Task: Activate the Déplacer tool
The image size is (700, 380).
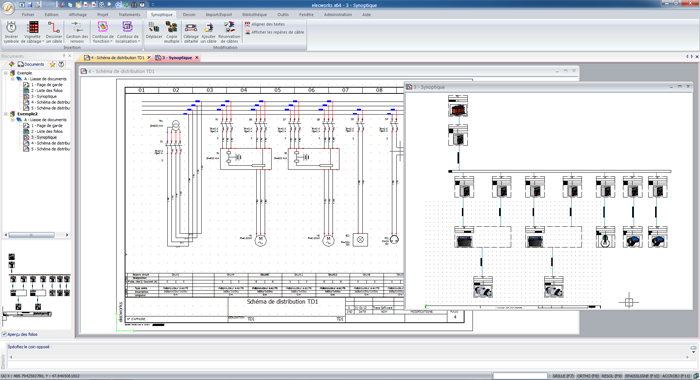Action: pyautogui.click(x=154, y=32)
